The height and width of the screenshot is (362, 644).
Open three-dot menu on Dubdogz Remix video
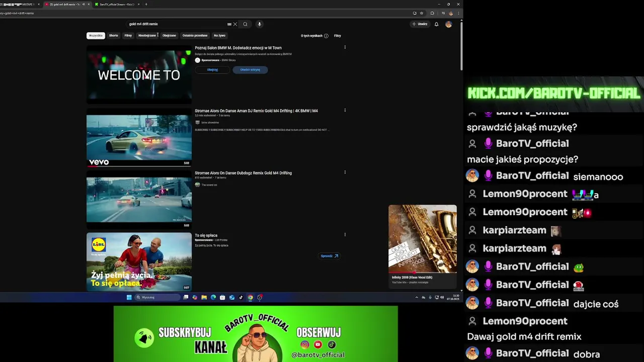point(345,172)
